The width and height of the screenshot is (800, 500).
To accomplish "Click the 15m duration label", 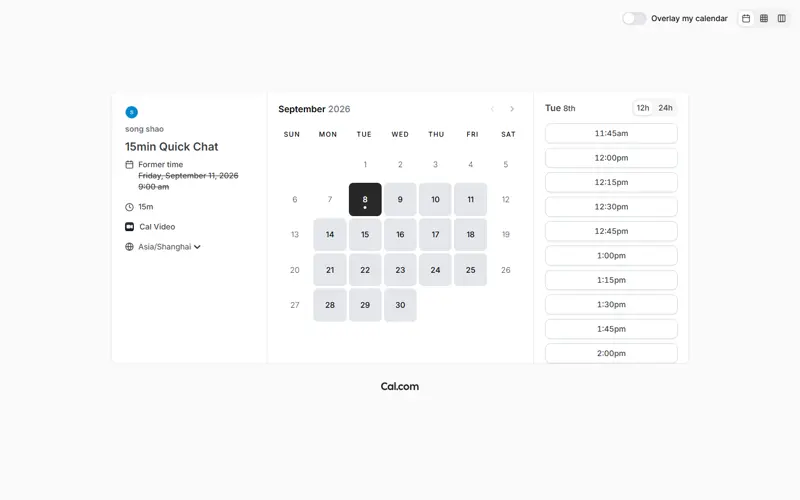I will coord(145,207).
